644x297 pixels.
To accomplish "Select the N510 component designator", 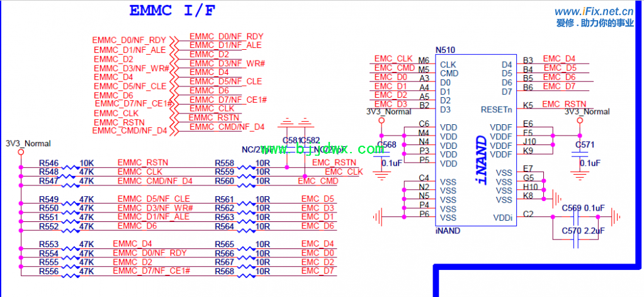I will (445, 50).
